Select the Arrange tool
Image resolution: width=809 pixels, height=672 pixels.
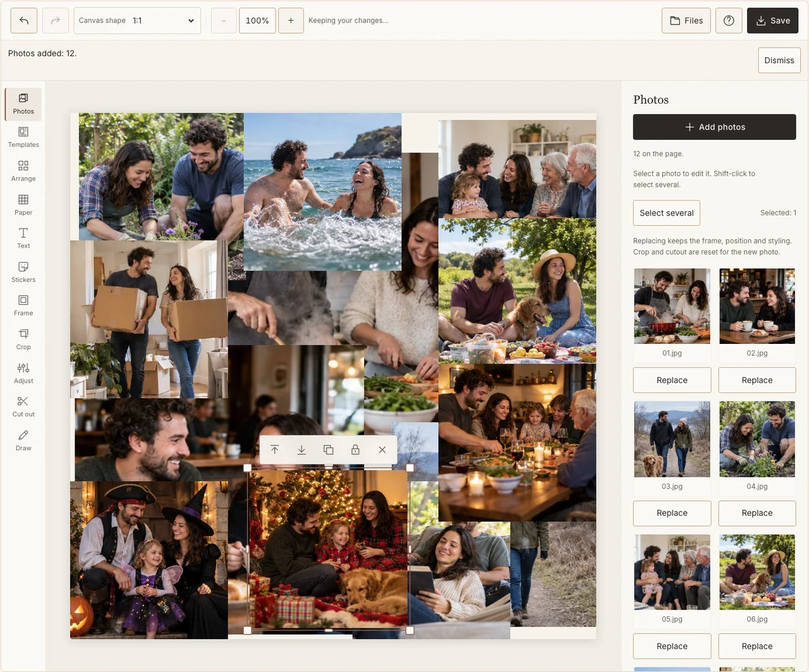(x=23, y=171)
